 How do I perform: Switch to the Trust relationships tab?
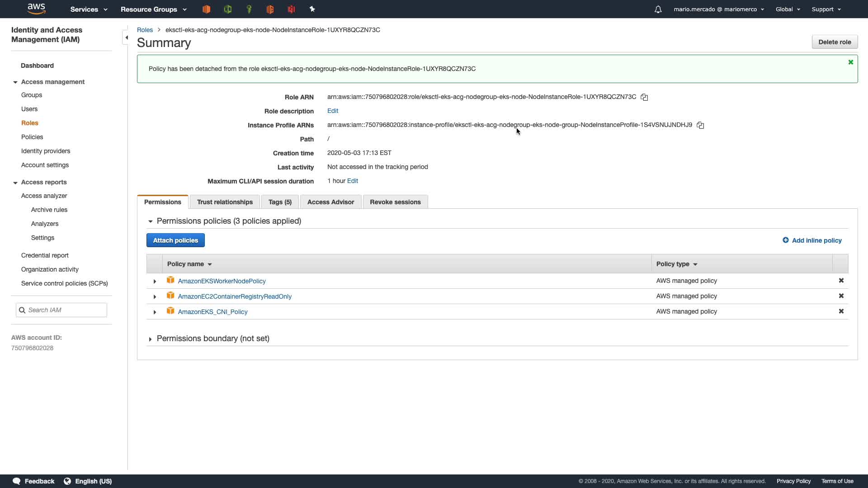[x=225, y=202]
